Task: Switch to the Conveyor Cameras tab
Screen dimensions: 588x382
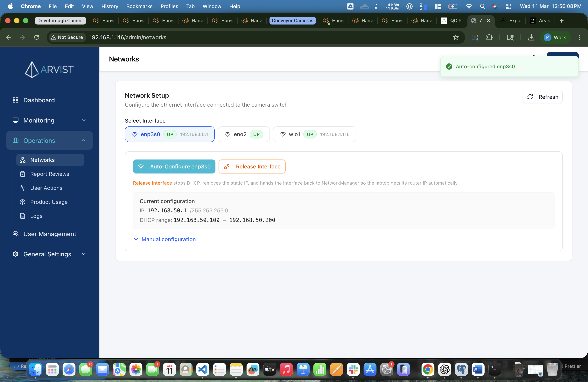Action: pos(292,20)
